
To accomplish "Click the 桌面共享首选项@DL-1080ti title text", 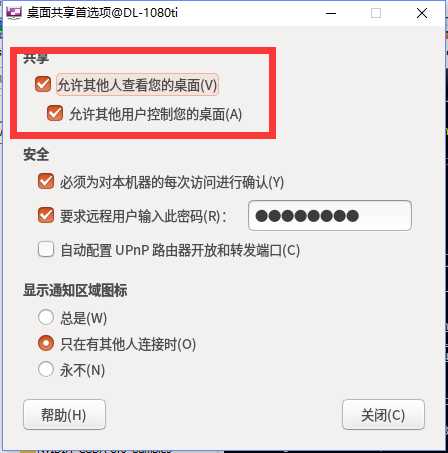I will click(x=102, y=13).
